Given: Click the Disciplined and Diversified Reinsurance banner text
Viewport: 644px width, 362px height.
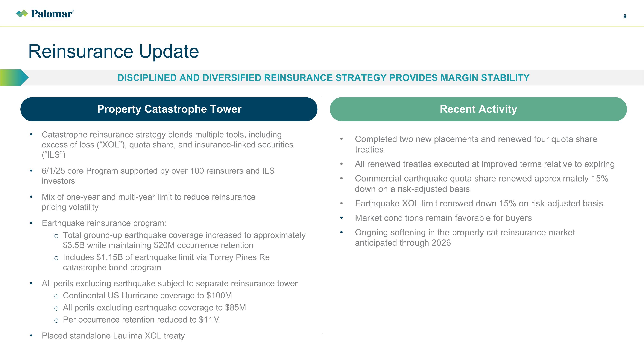Looking at the screenshot, I should (x=323, y=78).
